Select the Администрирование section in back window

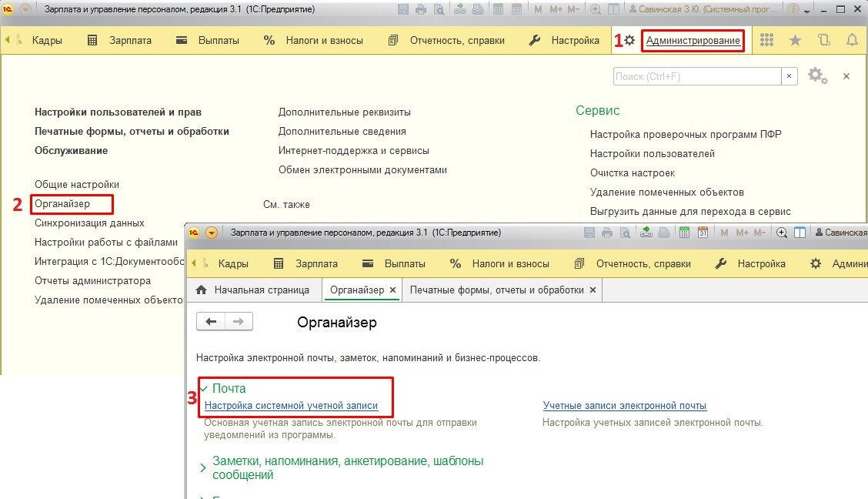point(693,41)
